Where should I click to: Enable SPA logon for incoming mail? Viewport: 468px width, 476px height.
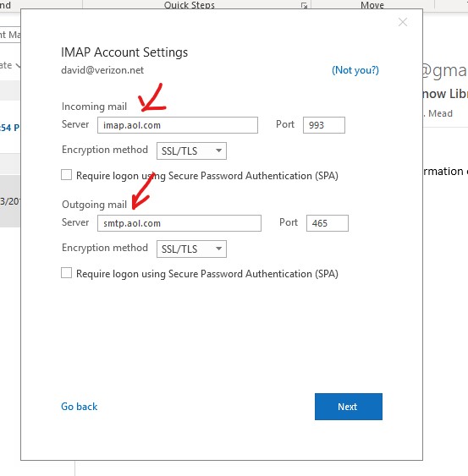click(x=66, y=175)
